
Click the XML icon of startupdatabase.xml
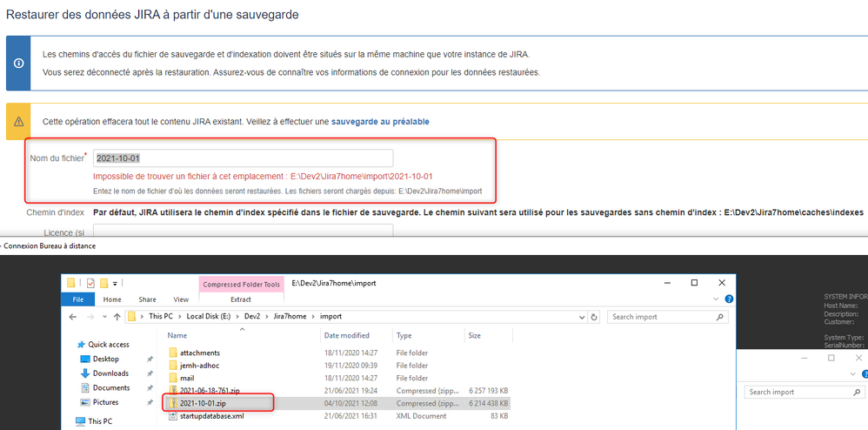tap(173, 416)
